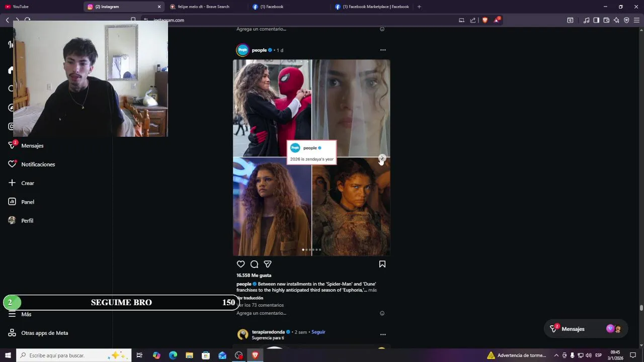Open a new browser tab
The height and width of the screenshot is (362, 644).
[x=419, y=7]
